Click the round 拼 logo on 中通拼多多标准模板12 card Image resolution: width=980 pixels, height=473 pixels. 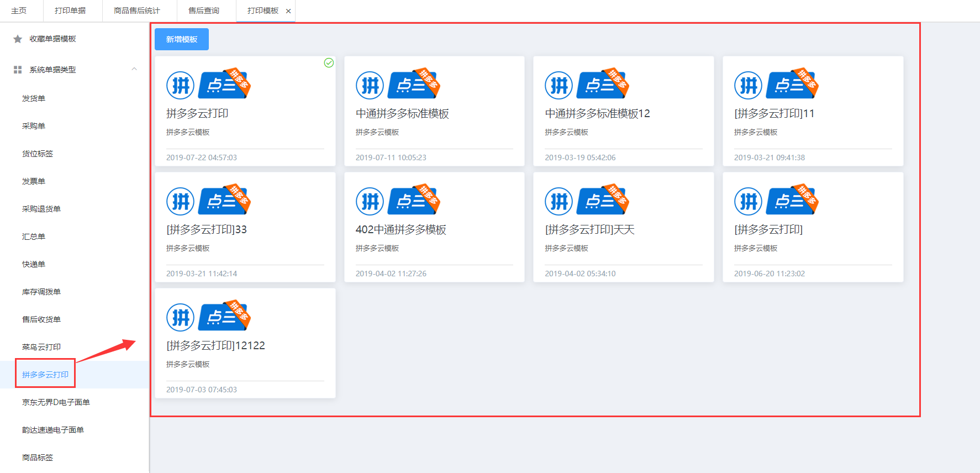(559, 85)
